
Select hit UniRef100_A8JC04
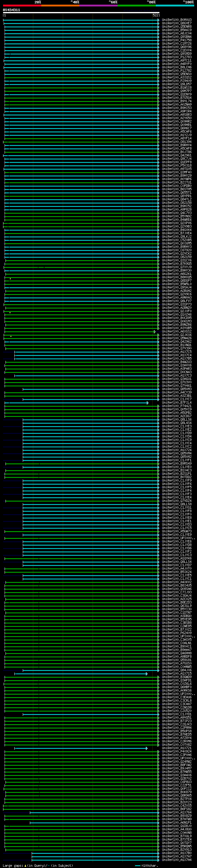coord(176,33)
